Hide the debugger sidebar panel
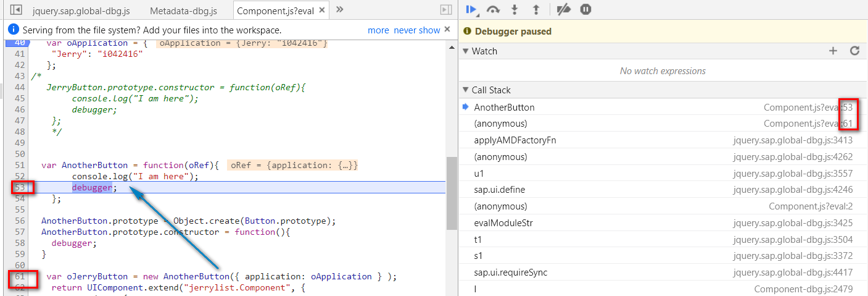868x296 pixels. pos(445,10)
